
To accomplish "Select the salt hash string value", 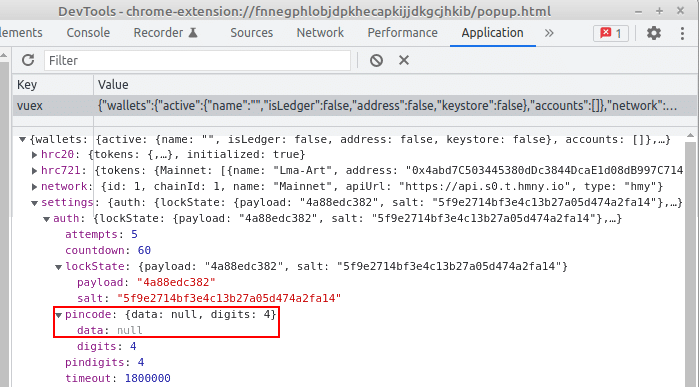I will pos(229,299).
